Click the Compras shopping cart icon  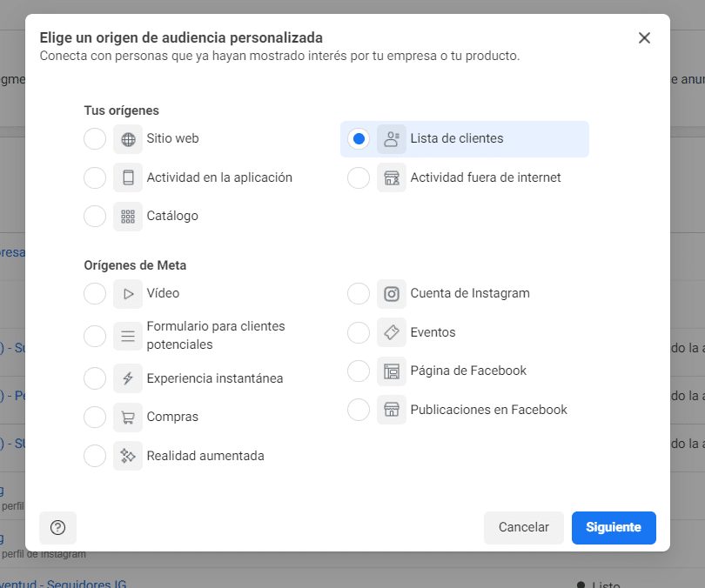(127, 417)
